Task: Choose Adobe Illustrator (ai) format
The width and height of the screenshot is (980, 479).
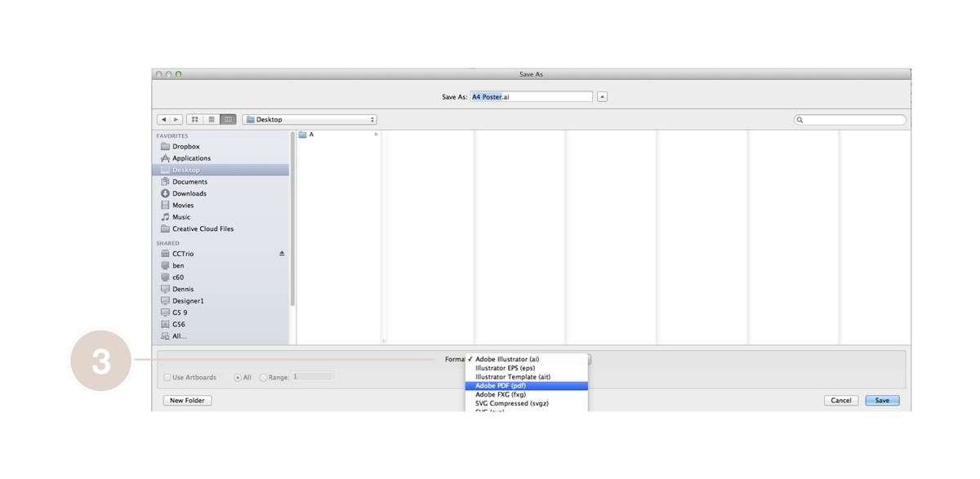Action: coord(527,359)
